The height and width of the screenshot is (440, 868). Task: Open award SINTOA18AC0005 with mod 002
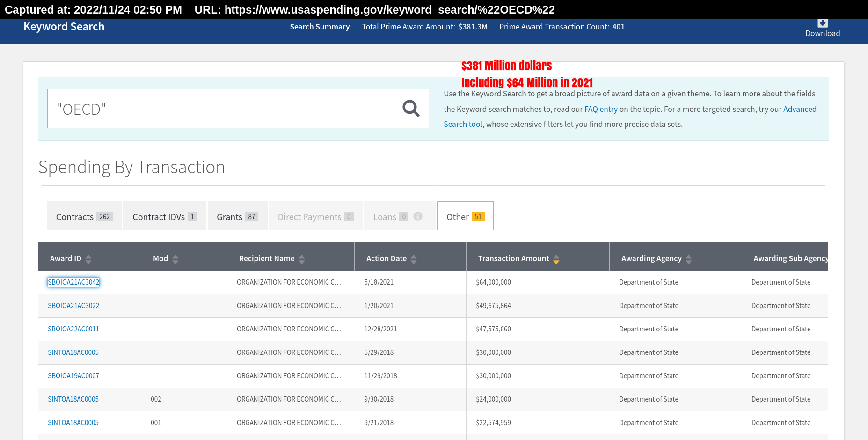73,399
